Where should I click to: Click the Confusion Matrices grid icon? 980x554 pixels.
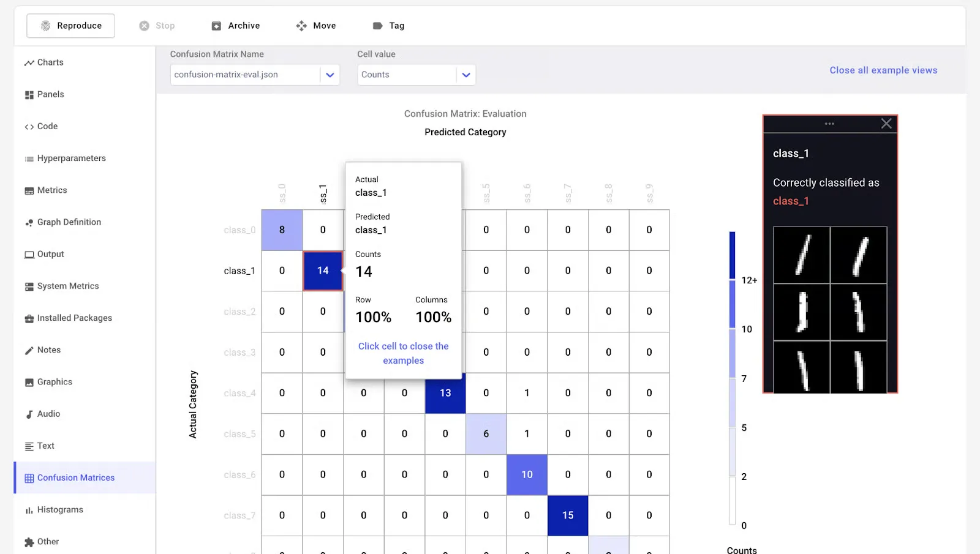[x=29, y=478]
